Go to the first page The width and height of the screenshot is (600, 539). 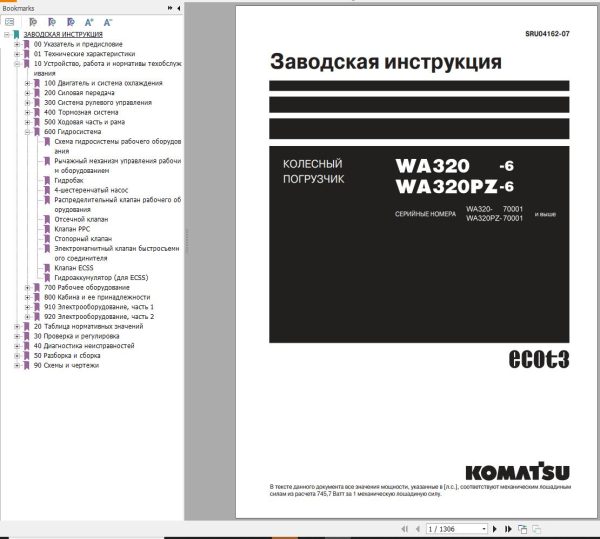(404, 529)
